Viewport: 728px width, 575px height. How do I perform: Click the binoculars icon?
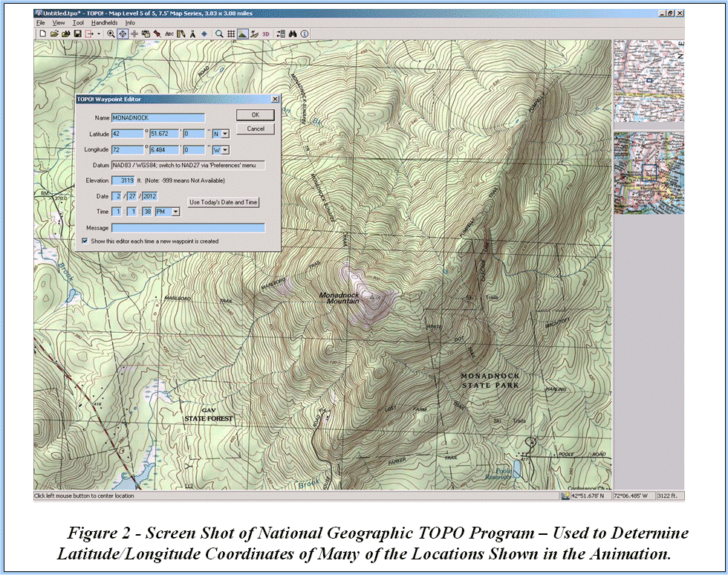click(293, 34)
